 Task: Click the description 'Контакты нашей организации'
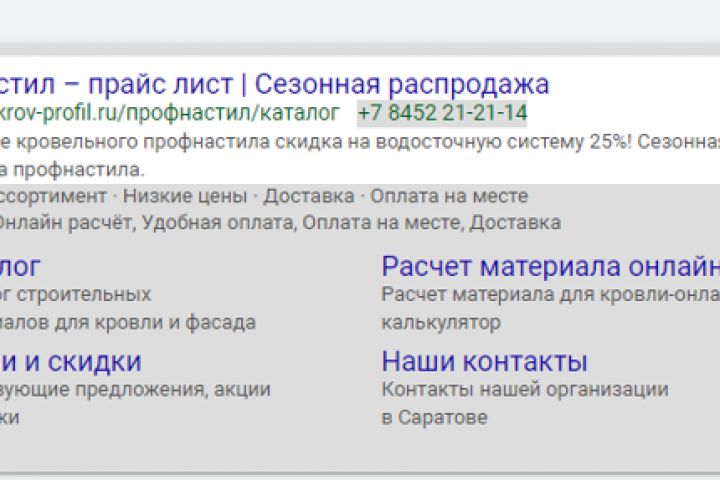tap(525, 390)
